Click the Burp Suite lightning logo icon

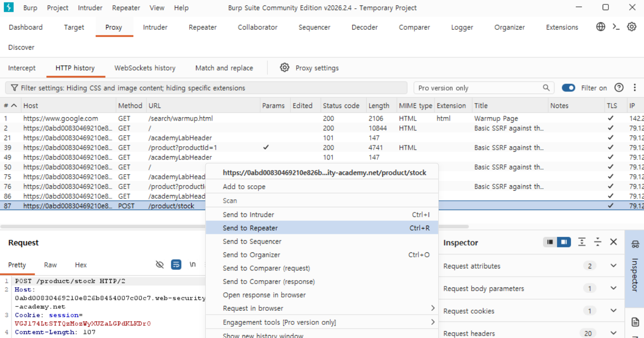(9, 7)
